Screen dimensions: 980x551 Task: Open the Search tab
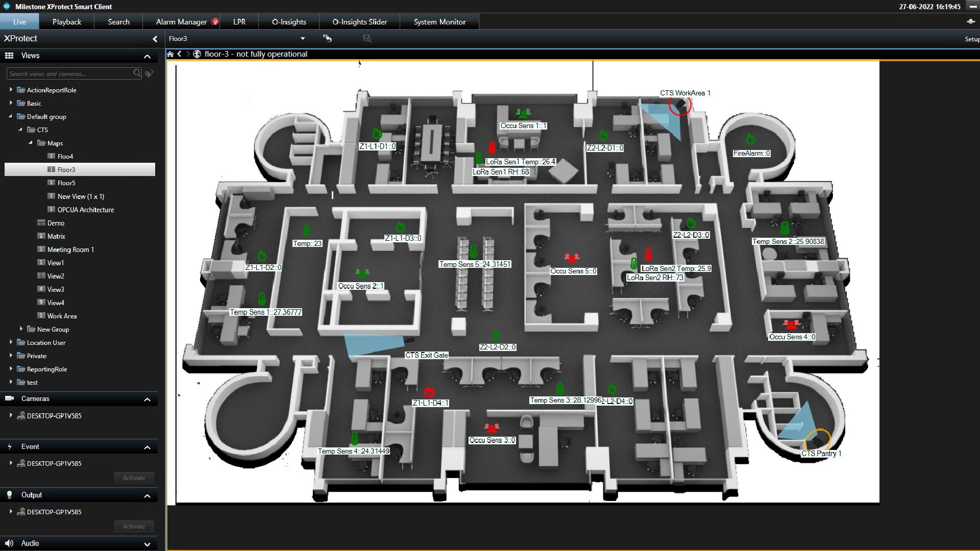[x=119, y=22]
